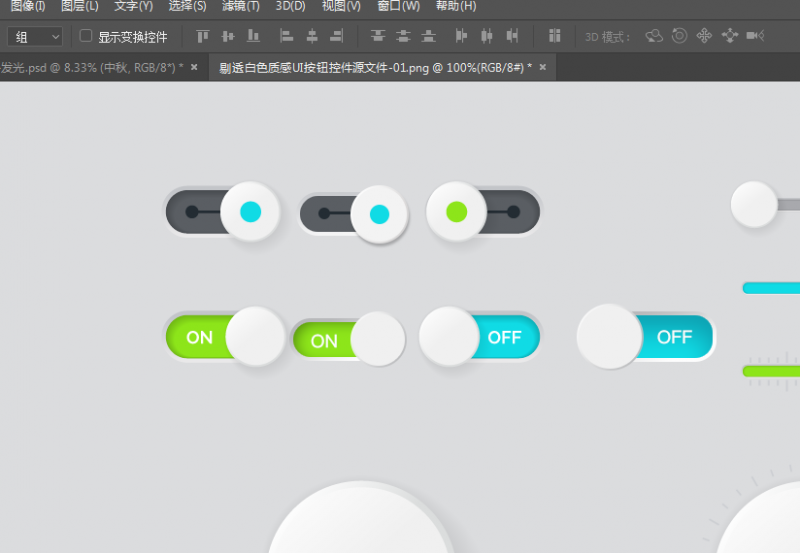Enable the 显示变换控件 checkbox
Viewport: 800px width, 553px height.
pos(86,36)
